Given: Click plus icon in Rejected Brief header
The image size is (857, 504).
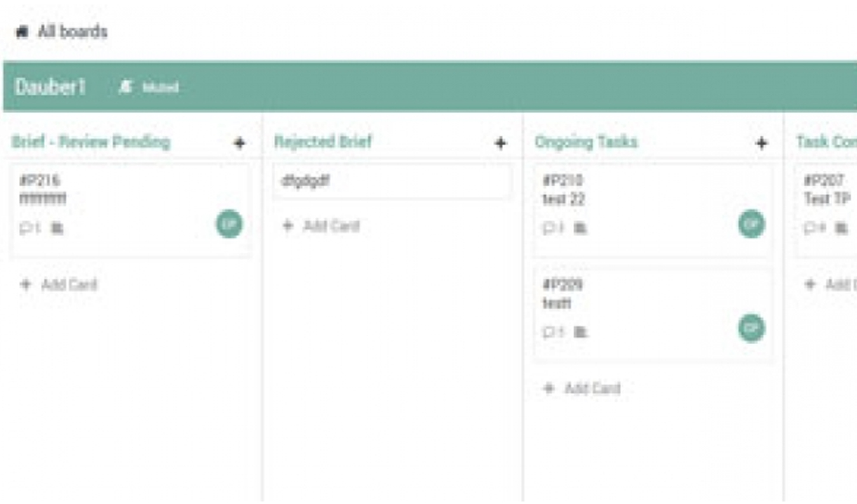Looking at the screenshot, I should pos(501,143).
